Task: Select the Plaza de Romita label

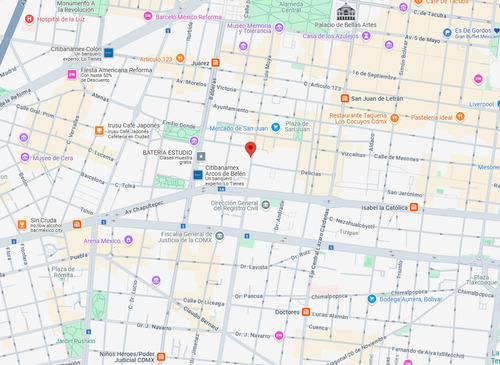Action: (63, 272)
